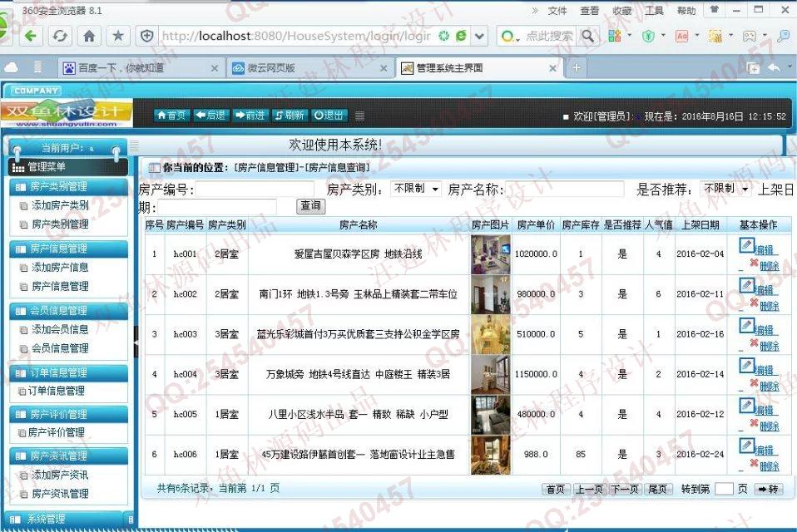
Task: Open 房产信息管理 sub-item link
Action: (60, 286)
